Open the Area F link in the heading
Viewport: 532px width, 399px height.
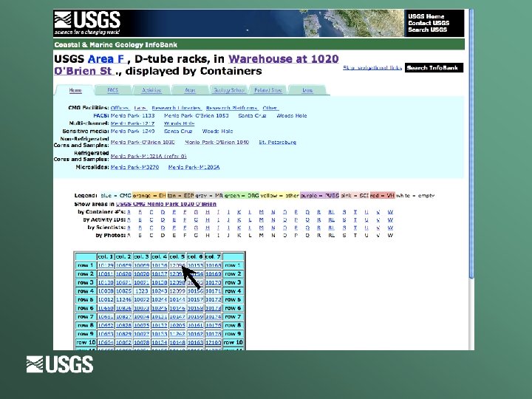107,59
